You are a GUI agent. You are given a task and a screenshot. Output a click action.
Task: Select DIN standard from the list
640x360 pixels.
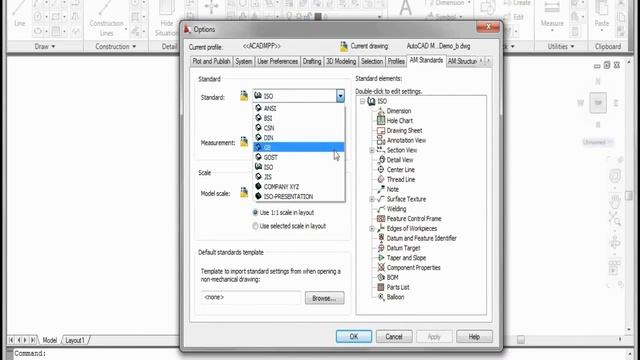pyautogui.click(x=298, y=138)
